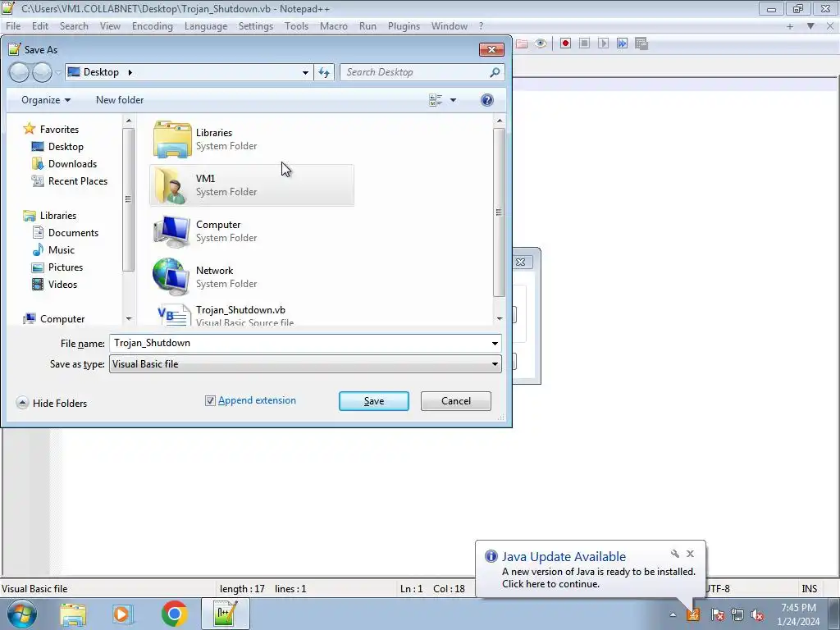The height and width of the screenshot is (630, 840).
Task: Click the folder icon in Notepad++ toolbar
Action: [521, 43]
